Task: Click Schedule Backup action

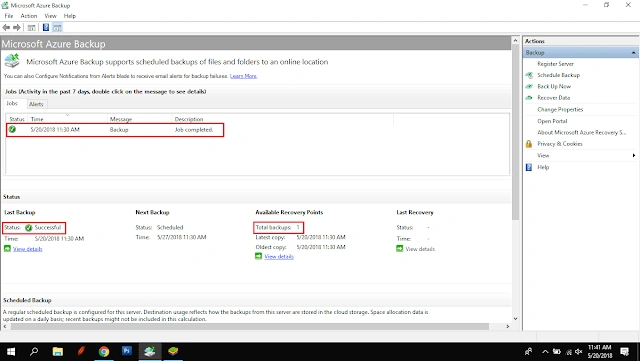Action: tap(558, 75)
